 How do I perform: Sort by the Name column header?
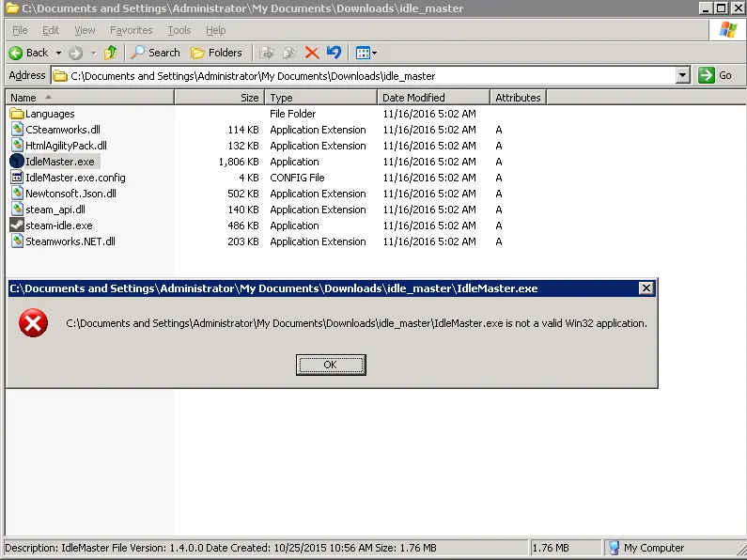pyautogui.click(x=89, y=98)
